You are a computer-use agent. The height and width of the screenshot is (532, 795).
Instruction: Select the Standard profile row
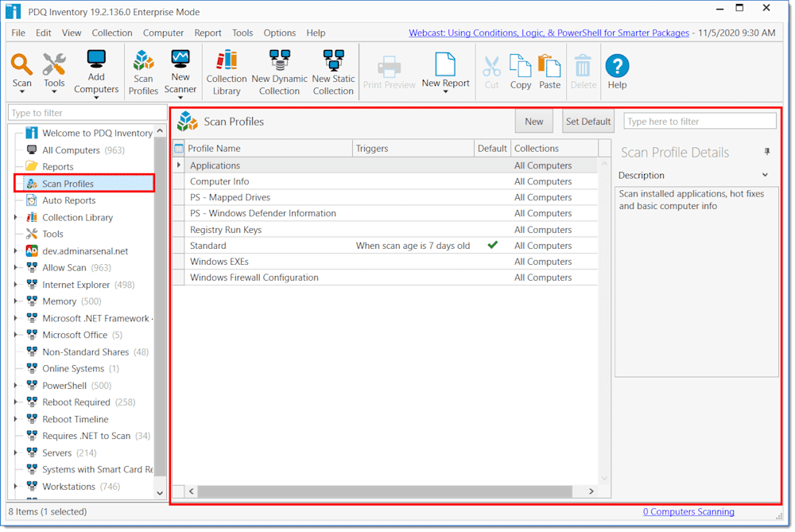tap(386, 246)
